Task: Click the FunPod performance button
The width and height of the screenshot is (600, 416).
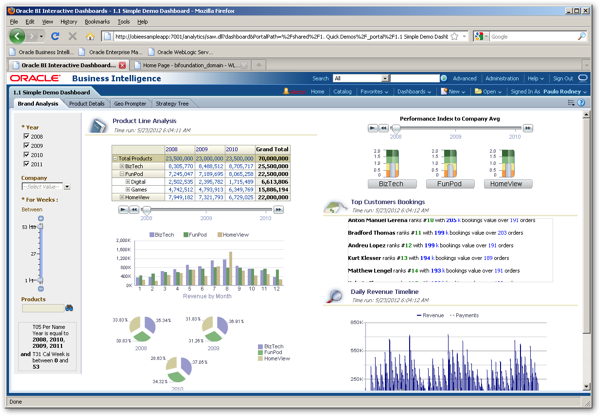Action: pyautogui.click(x=450, y=184)
